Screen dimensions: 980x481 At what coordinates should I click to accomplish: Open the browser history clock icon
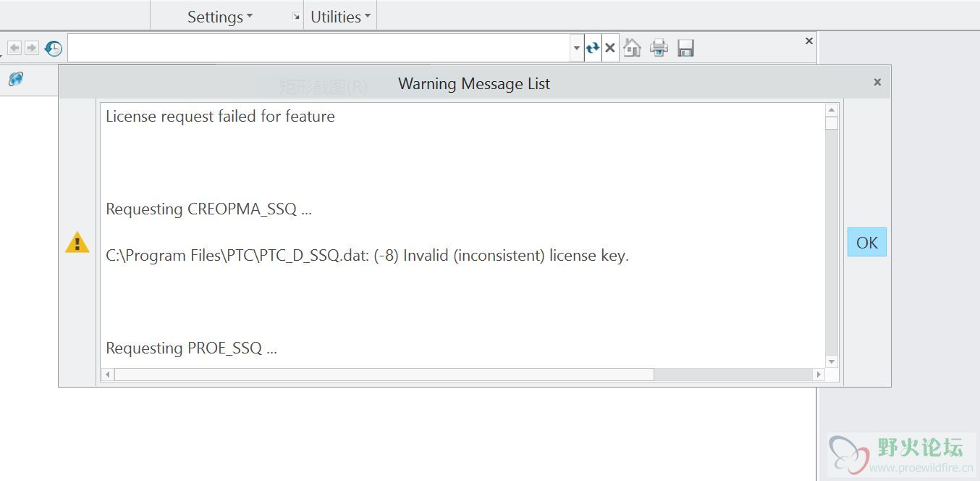54,49
